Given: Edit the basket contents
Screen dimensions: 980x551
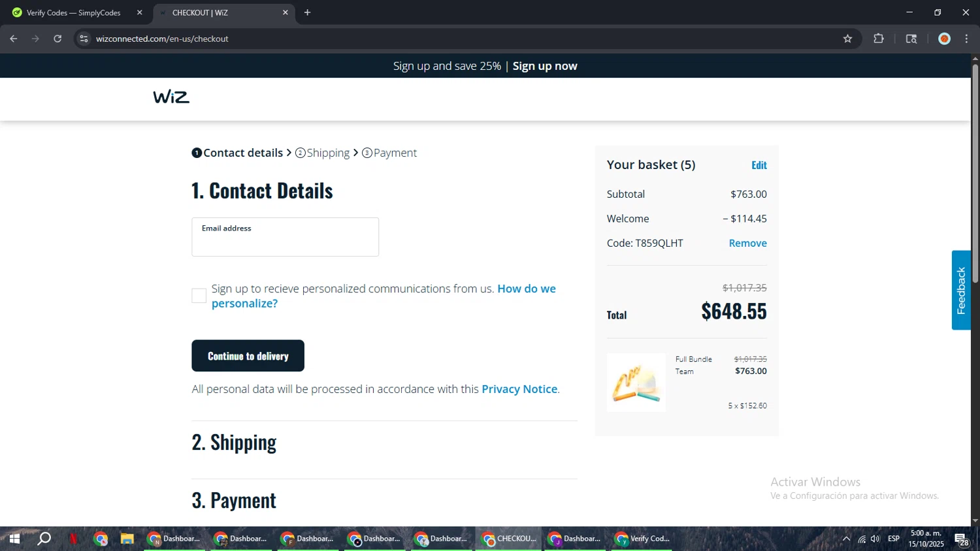Looking at the screenshot, I should [x=759, y=165].
